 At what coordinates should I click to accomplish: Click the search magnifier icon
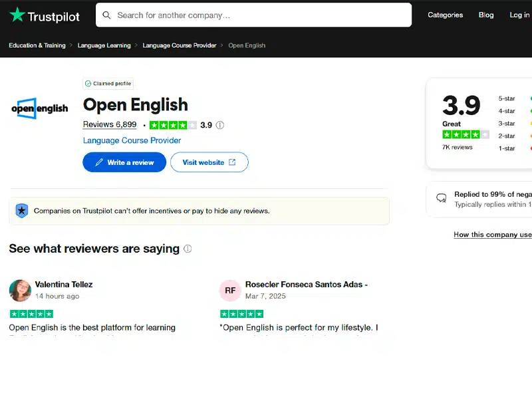[x=107, y=15]
